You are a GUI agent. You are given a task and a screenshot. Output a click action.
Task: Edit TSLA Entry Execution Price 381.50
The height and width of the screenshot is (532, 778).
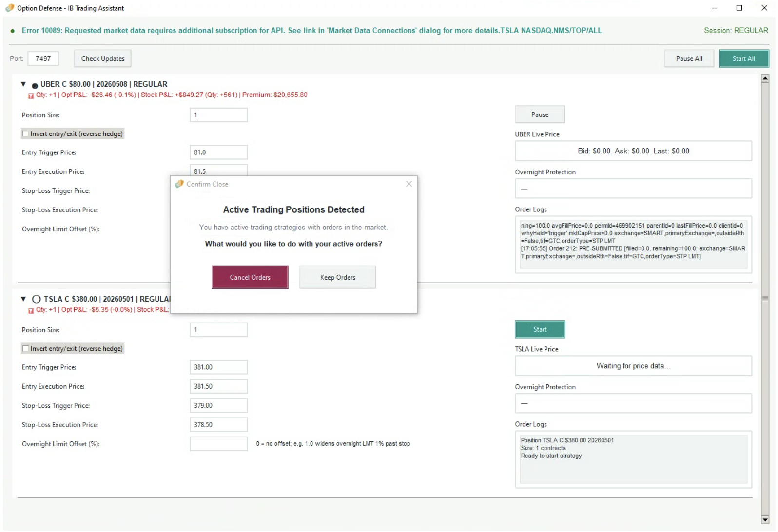(x=218, y=386)
